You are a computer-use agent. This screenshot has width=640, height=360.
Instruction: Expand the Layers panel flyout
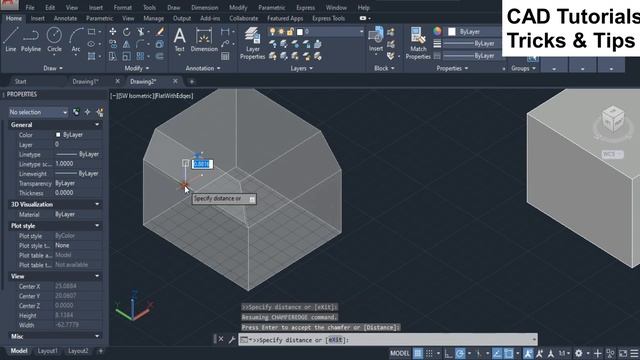(x=302, y=68)
